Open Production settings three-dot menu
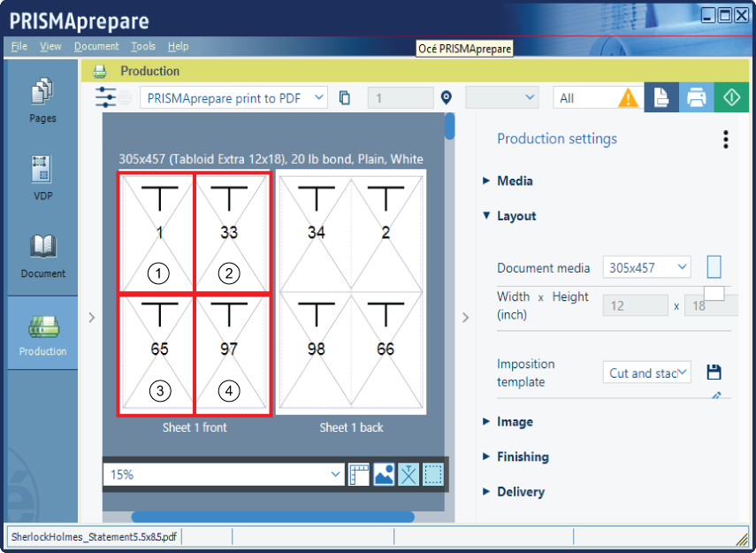 click(x=726, y=140)
